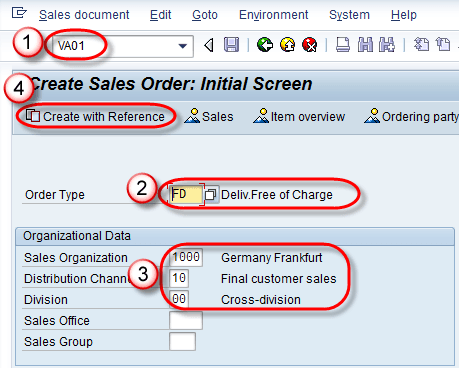This screenshot has height=368, width=459.
Task: Open the Edit menu
Action: click(160, 15)
